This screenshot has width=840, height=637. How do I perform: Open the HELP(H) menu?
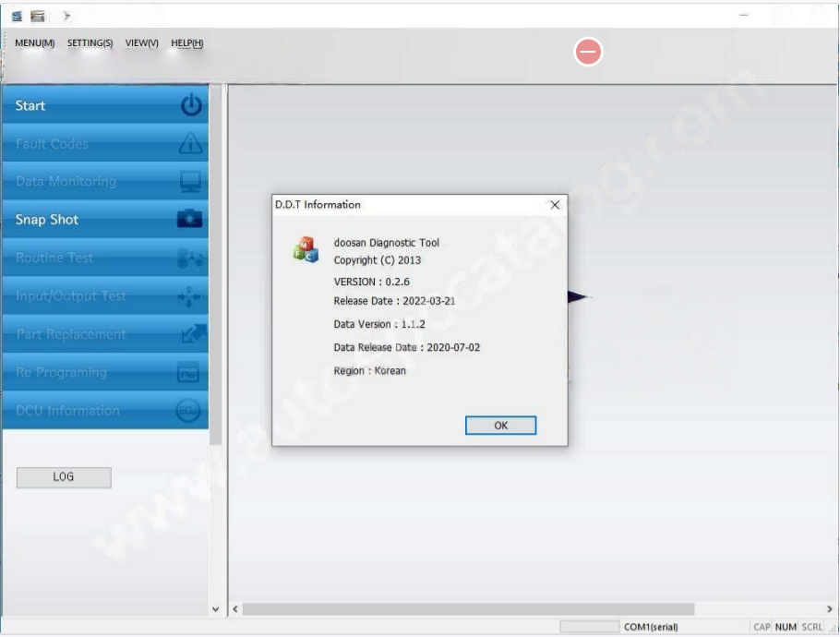tap(187, 43)
